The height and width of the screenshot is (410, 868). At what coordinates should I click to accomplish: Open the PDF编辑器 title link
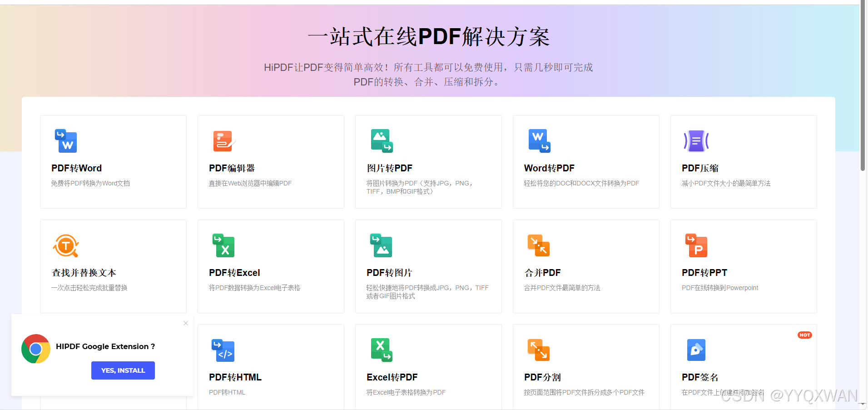click(x=232, y=168)
